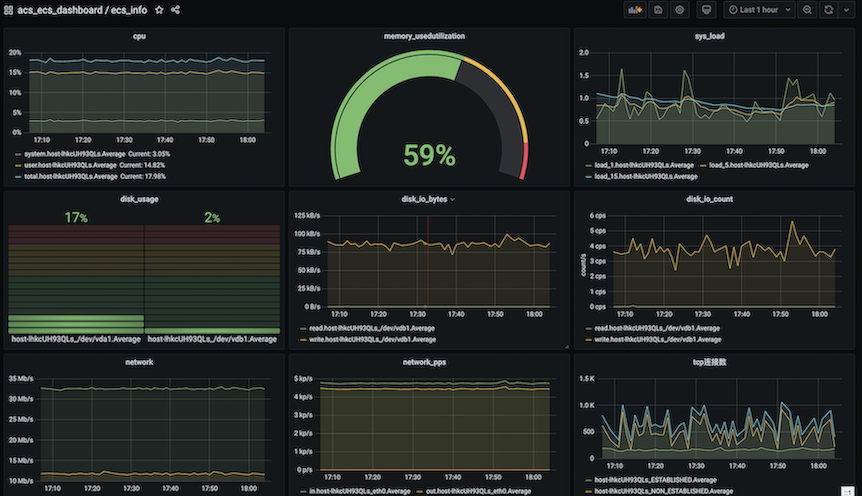Viewport: 862px width, 496px height.
Task: Click the 20% axis label in cpu panel
Action: [x=15, y=53]
